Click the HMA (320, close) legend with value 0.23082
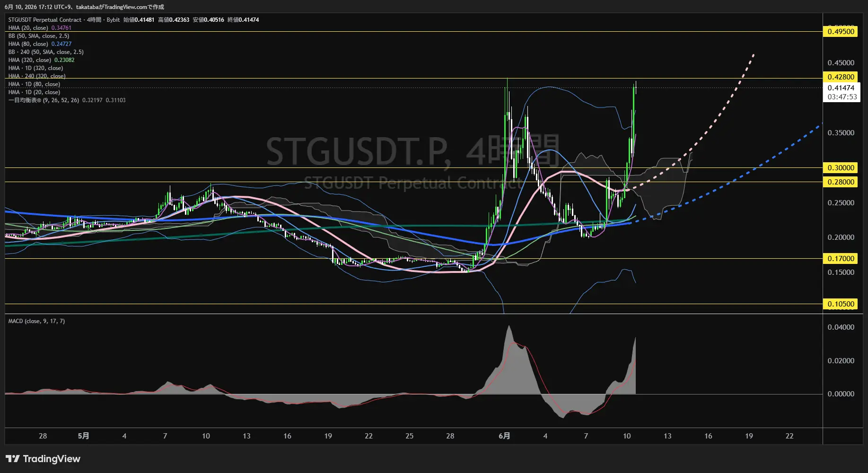This screenshot has width=868, height=473. click(x=41, y=60)
